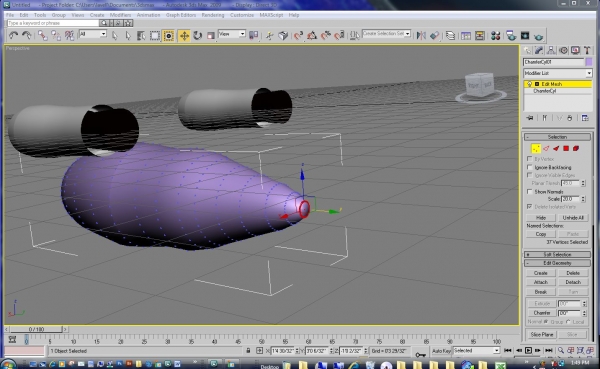Toggle Delete Isolated Verts checkbox
Screen dimensions: 600x369
[530, 207]
